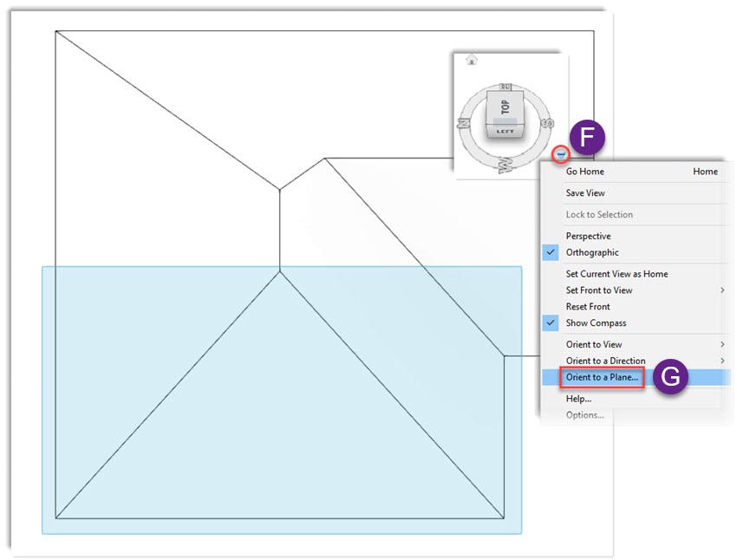Expand the Orient to a Direction submenu

(636, 361)
